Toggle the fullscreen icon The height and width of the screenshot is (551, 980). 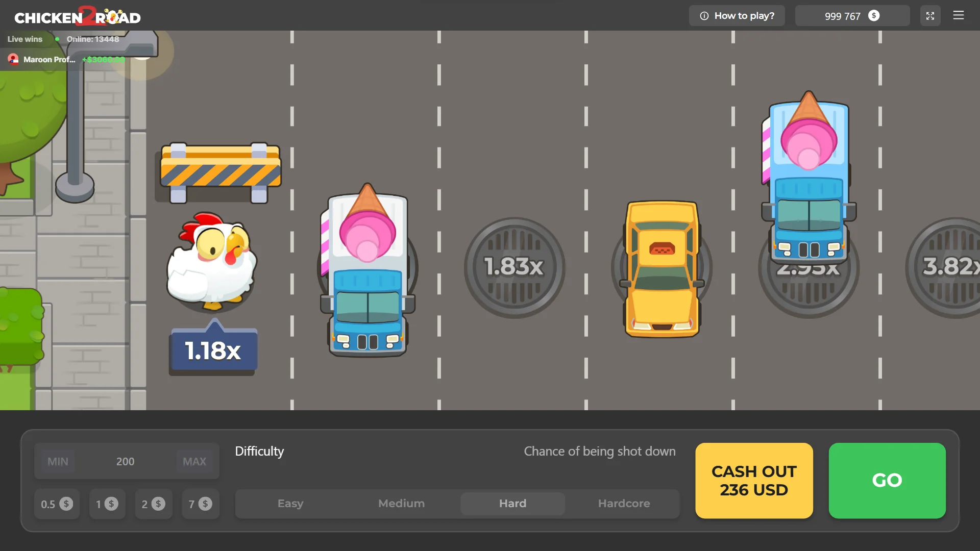click(x=930, y=16)
